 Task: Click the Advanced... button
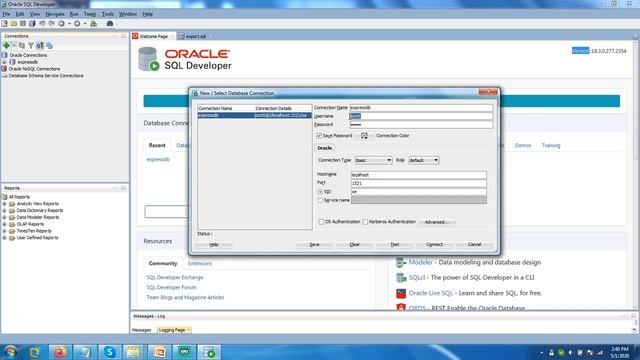437,222
